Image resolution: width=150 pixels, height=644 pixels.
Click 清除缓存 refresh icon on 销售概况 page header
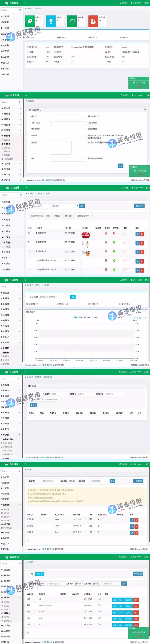(121, 280)
